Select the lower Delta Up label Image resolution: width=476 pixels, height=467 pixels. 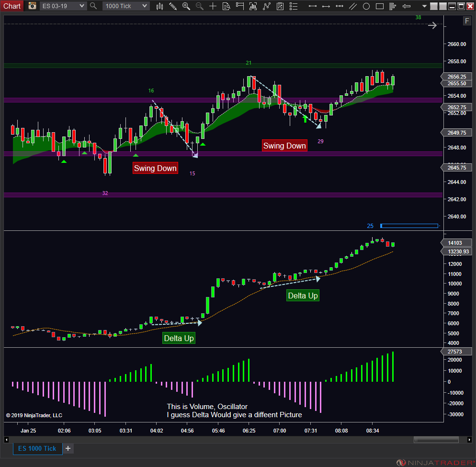pos(179,338)
